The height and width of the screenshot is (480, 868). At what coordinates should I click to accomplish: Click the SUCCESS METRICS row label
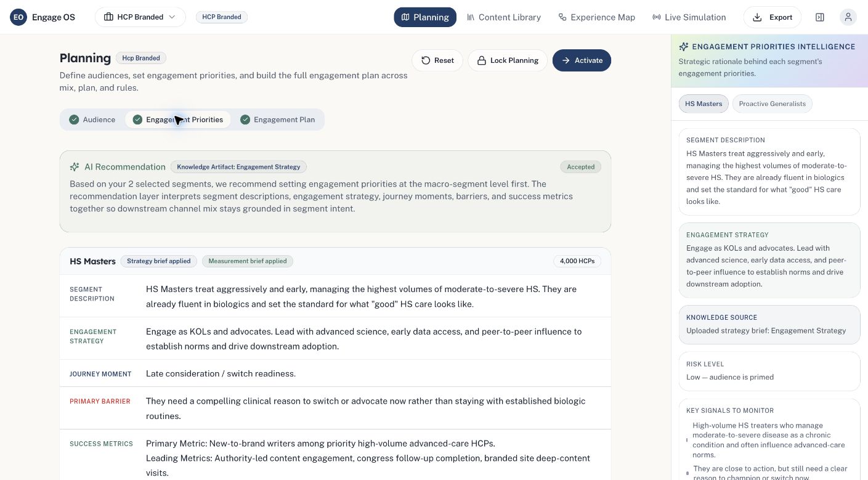(x=101, y=444)
